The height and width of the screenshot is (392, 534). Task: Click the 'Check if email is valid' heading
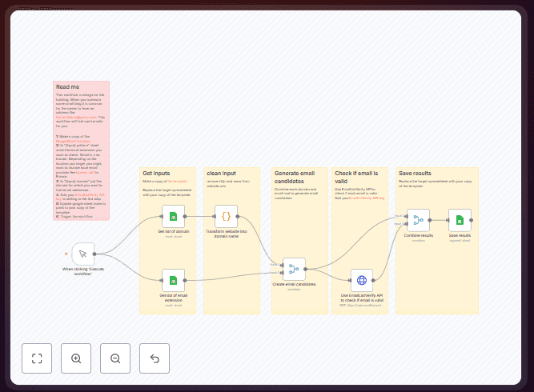point(356,177)
